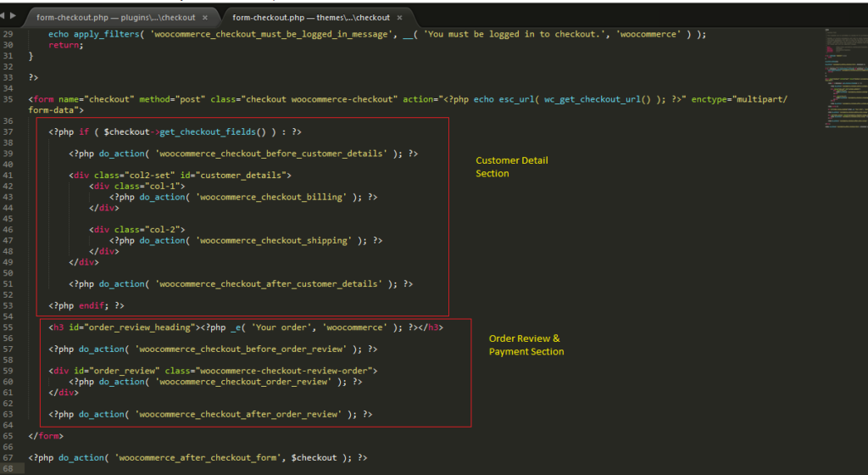Close the plugins form-checkout.php tab

pyautogui.click(x=203, y=17)
